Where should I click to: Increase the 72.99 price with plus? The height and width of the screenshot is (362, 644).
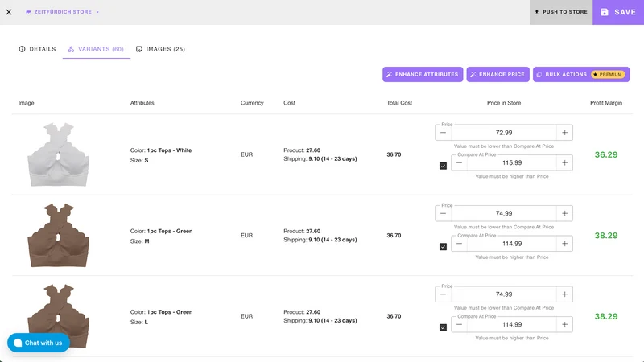(x=565, y=133)
